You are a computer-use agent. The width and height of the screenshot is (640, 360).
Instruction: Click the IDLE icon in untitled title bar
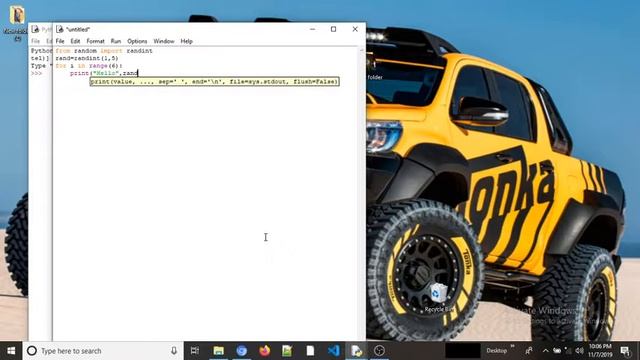[x=60, y=29]
